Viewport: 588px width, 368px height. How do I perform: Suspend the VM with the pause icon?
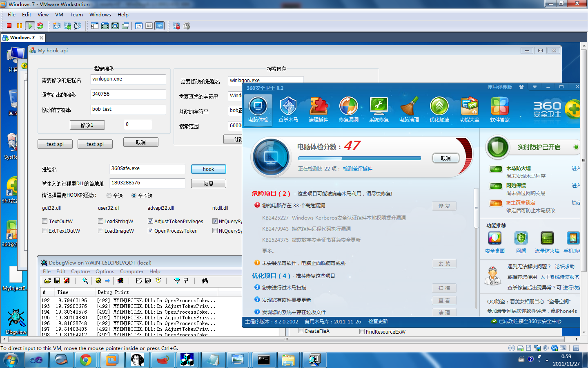click(x=19, y=26)
